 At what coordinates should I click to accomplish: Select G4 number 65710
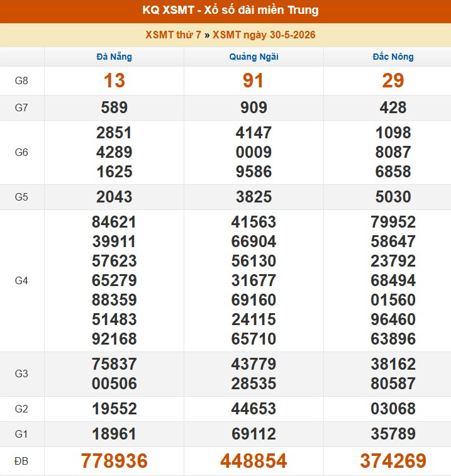(x=253, y=339)
